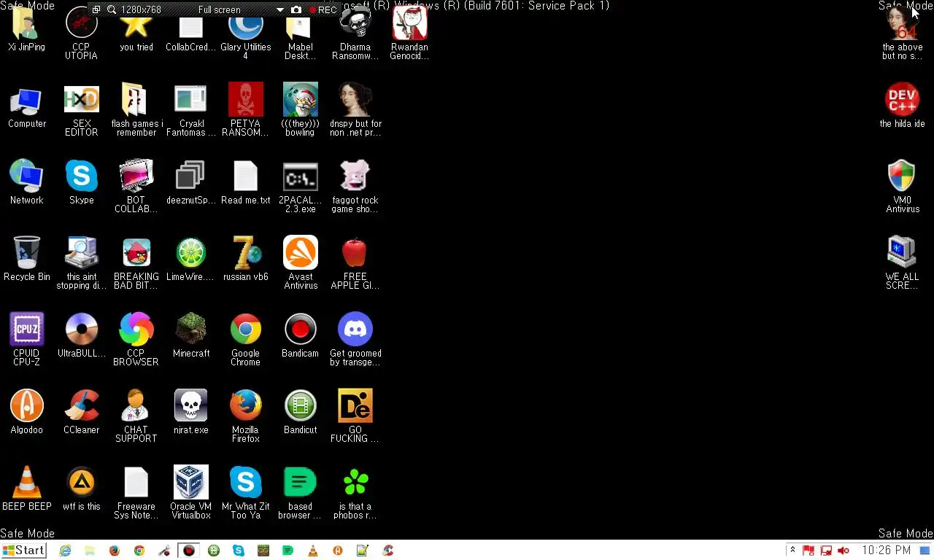This screenshot has width=934, height=560.
Task: Open 2PACAL... 2.3.exe console icon
Action: [x=301, y=185]
